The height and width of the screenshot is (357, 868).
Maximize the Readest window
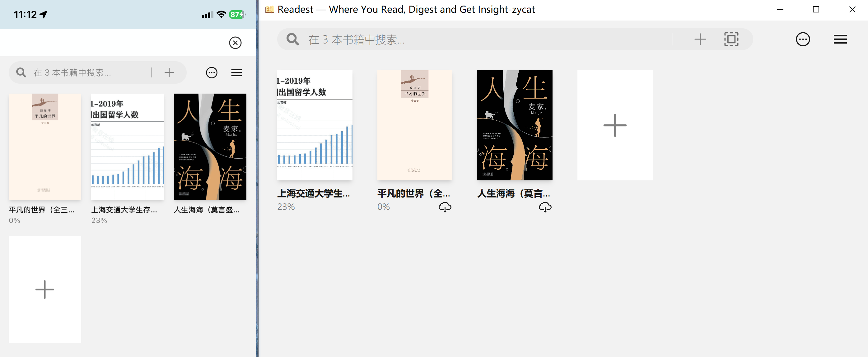(x=816, y=9)
